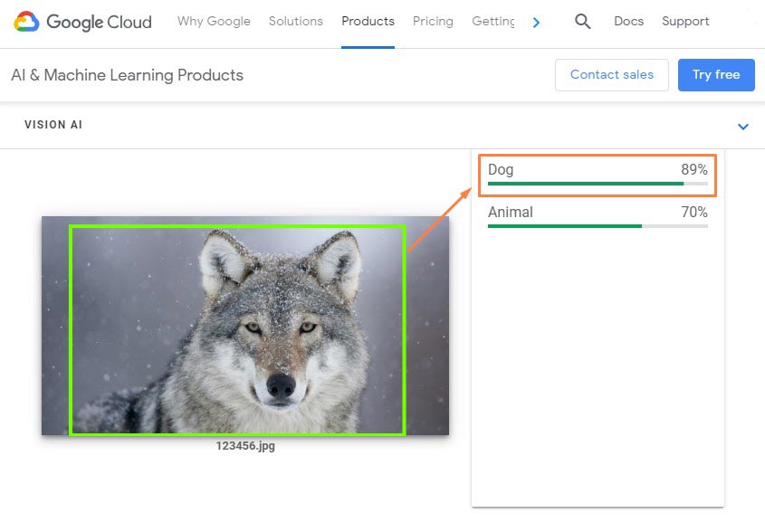Viewport: 765px width, 532px height.
Task: Select the Products menu item
Action: tap(368, 21)
